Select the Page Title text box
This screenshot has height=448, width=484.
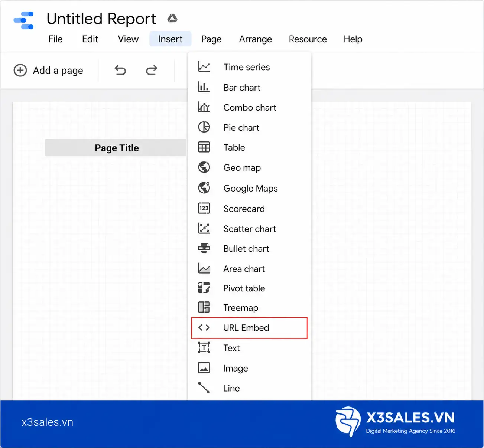click(x=116, y=148)
